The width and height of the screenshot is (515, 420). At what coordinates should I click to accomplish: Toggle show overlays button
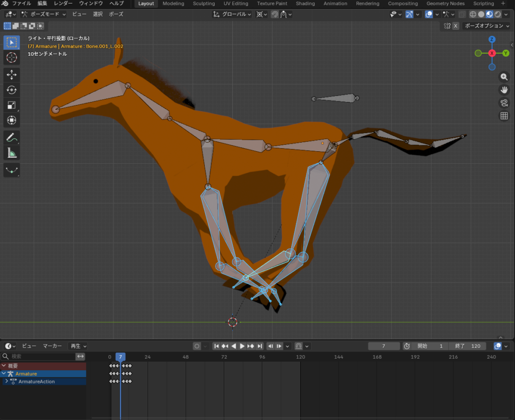click(x=429, y=15)
